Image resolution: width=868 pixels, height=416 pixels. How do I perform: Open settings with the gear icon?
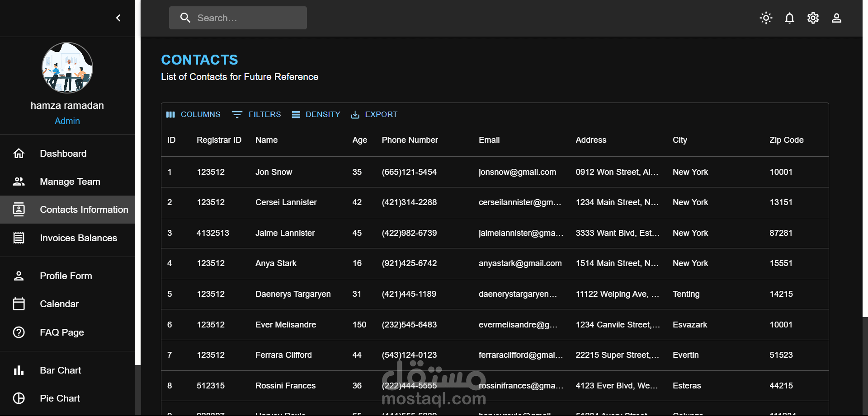coord(813,18)
